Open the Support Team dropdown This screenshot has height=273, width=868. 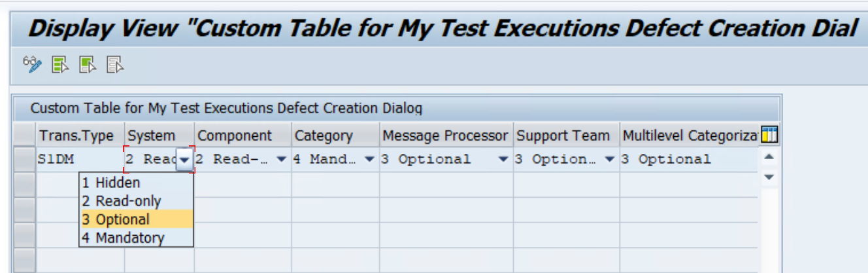coord(610,159)
